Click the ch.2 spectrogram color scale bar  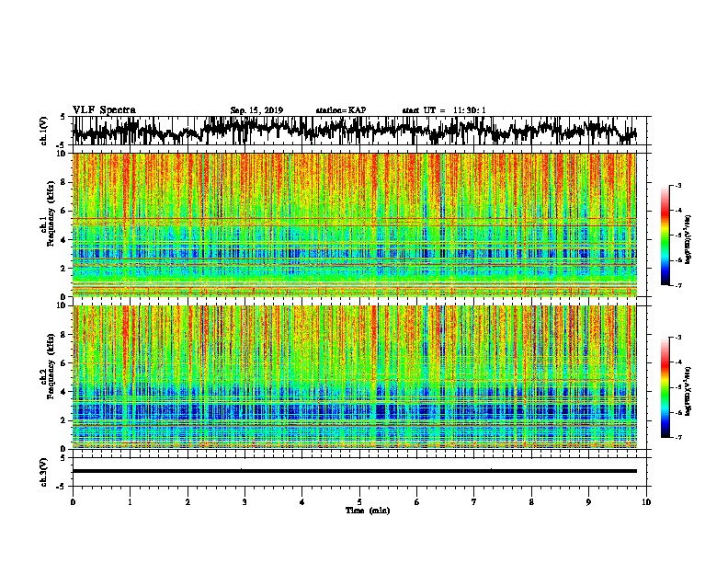coord(665,387)
